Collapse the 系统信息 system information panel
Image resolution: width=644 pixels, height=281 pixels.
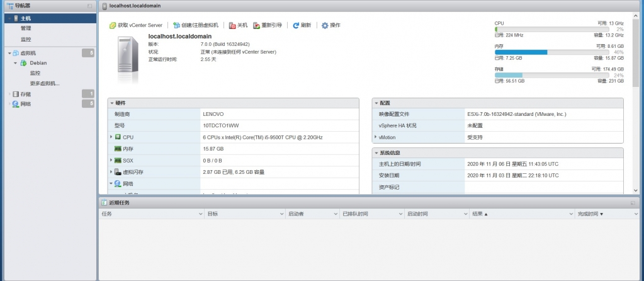pos(376,153)
